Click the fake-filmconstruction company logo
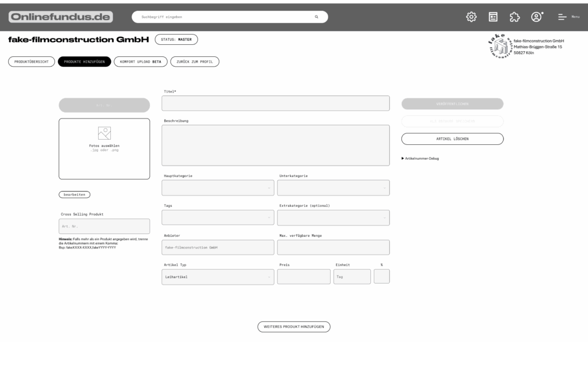The image size is (588, 368). 500,47
